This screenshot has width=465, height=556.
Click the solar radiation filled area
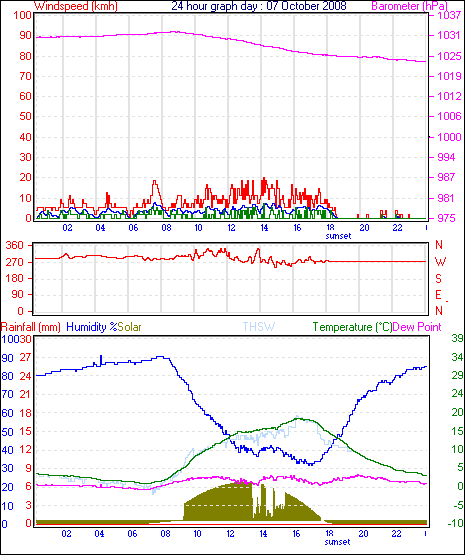(227, 504)
